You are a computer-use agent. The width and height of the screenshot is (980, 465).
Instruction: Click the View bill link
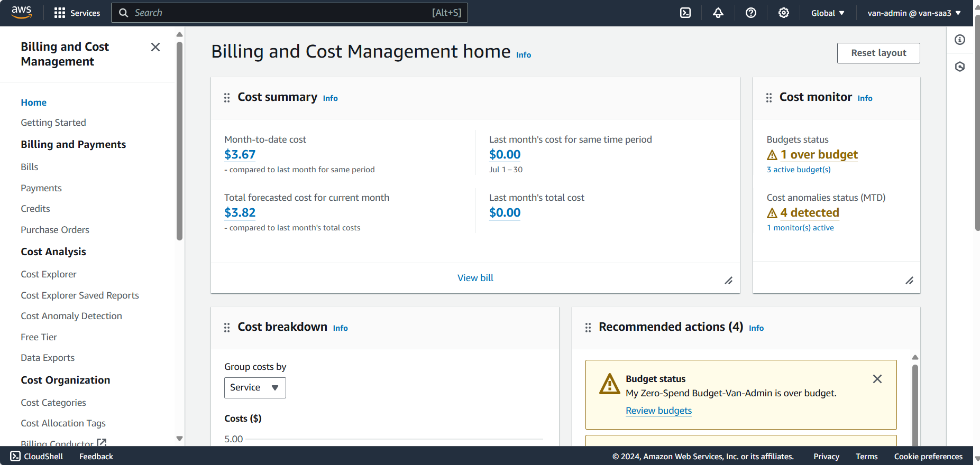pos(475,278)
